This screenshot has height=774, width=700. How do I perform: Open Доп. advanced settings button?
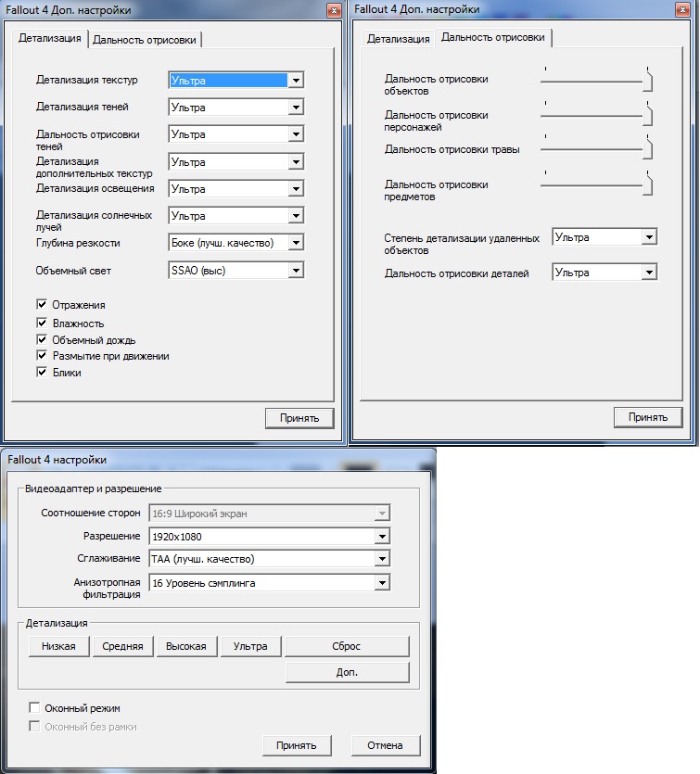(347, 672)
